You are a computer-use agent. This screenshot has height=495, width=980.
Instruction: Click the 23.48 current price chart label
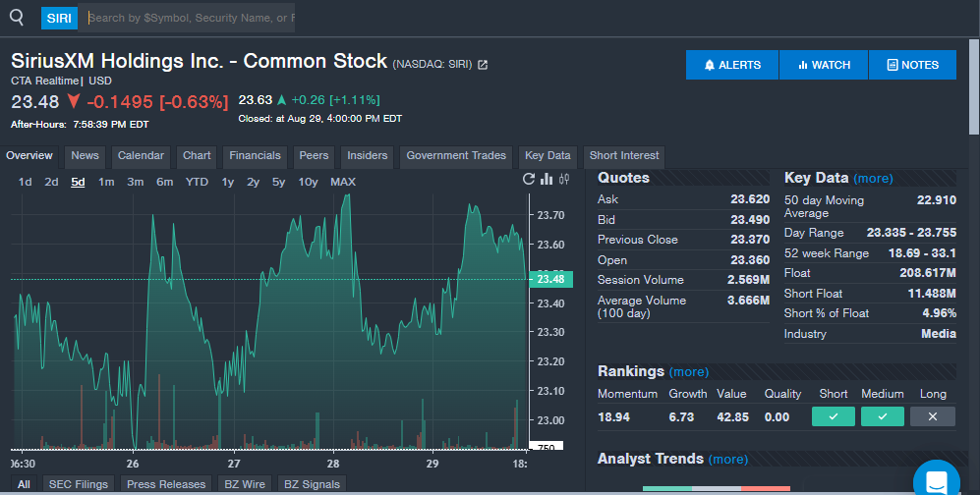pyautogui.click(x=550, y=279)
